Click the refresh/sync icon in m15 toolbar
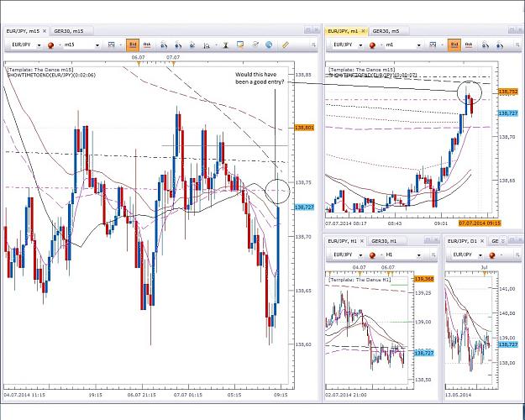Screen dimensions: 525x420 click(255, 45)
